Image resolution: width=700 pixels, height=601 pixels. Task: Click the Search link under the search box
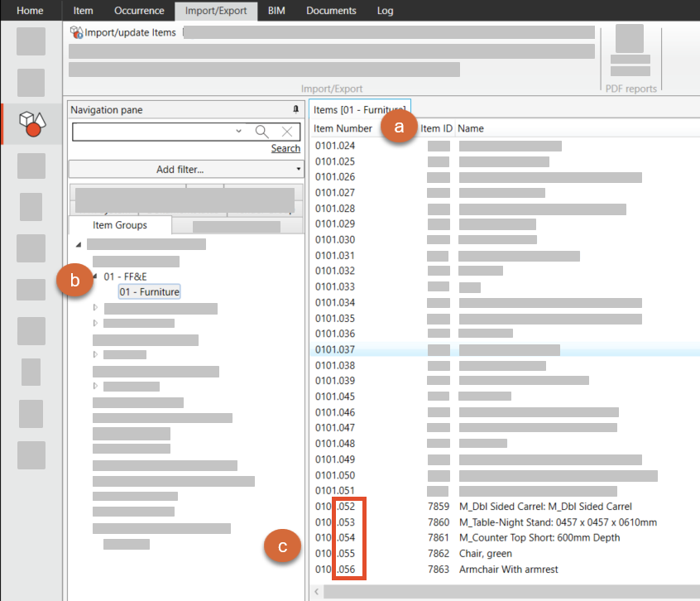(x=285, y=148)
